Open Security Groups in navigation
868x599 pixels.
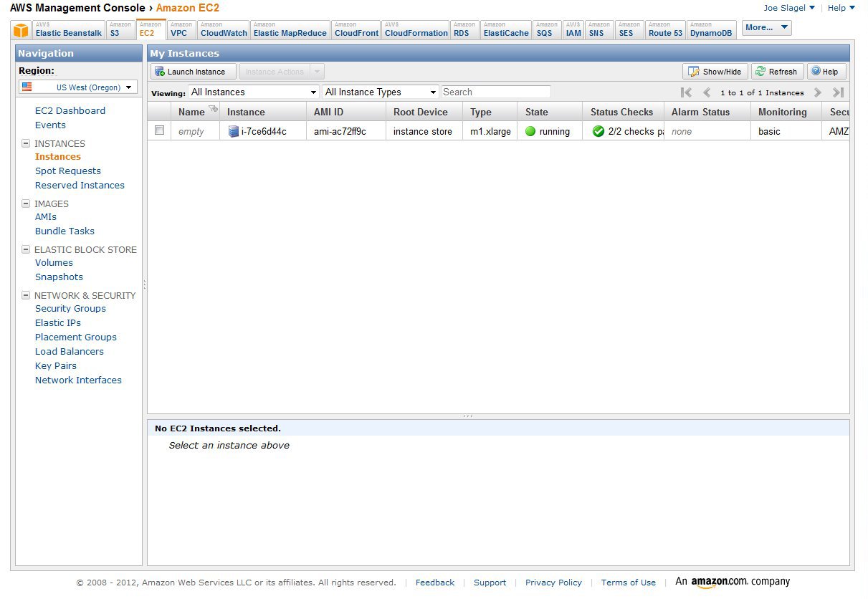tap(70, 308)
